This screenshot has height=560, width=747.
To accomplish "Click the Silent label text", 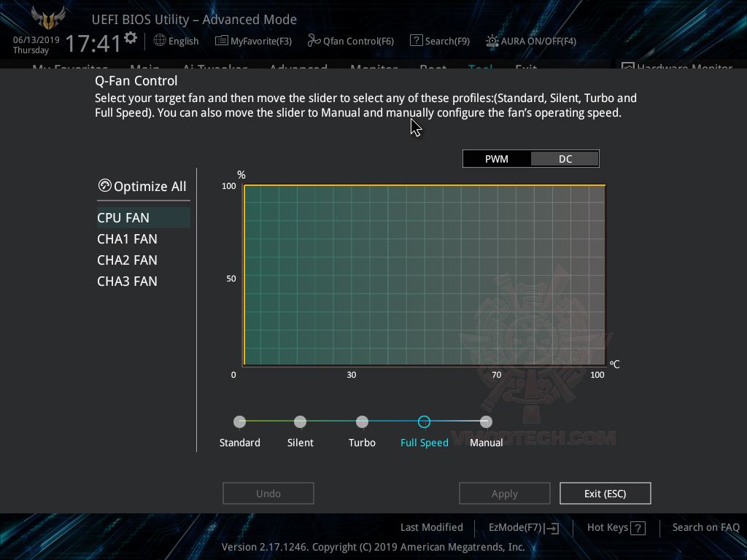I will point(300,443).
